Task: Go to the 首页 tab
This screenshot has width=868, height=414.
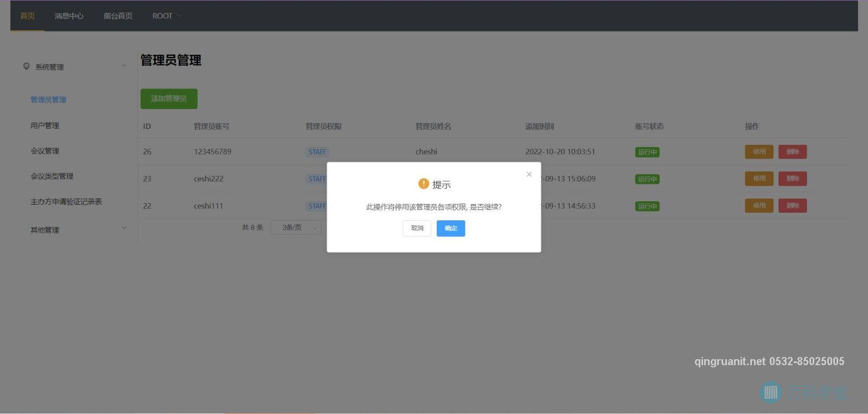Action: pyautogui.click(x=28, y=16)
